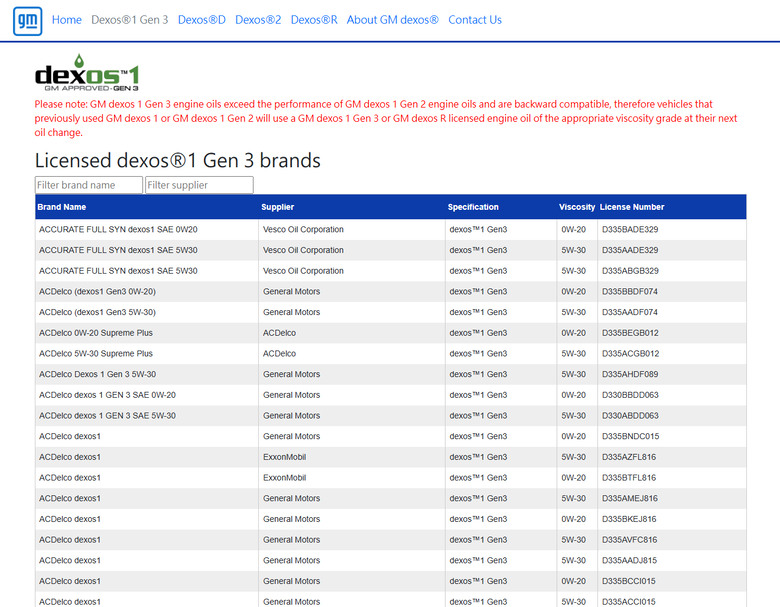Sort by Specification column header
Image resolution: width=780 pixels, height=607 pixels.
click(x=473, y=207)
